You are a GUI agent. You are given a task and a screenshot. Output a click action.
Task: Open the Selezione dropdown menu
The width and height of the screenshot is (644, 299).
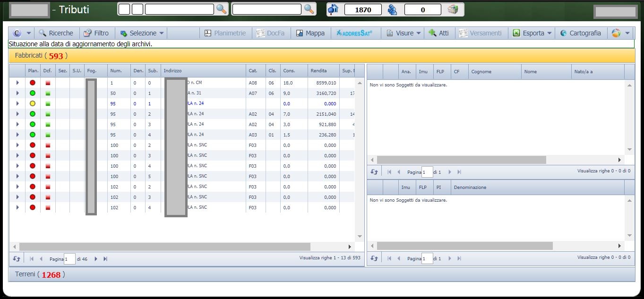(142, 33)
